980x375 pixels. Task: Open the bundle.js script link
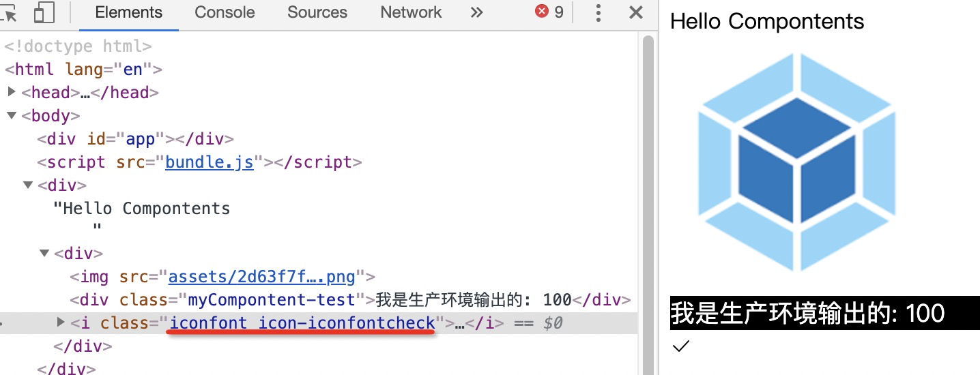210,162
